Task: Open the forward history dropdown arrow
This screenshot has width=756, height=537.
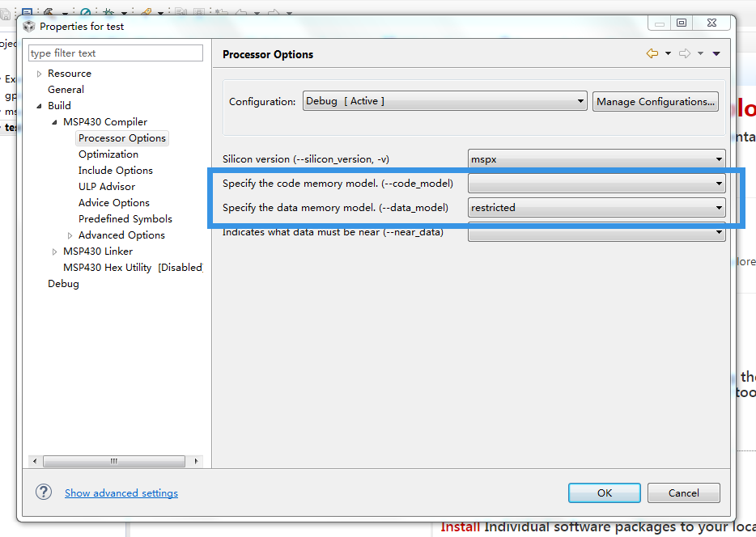Action: point(700,53)
